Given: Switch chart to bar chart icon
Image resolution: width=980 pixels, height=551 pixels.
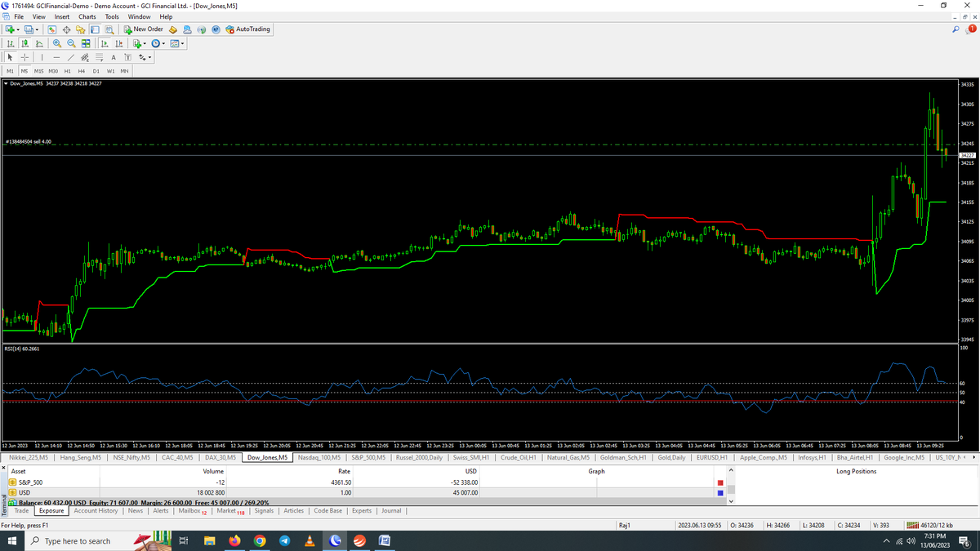Looking at the screenshot, I should (x=11, y=43).
